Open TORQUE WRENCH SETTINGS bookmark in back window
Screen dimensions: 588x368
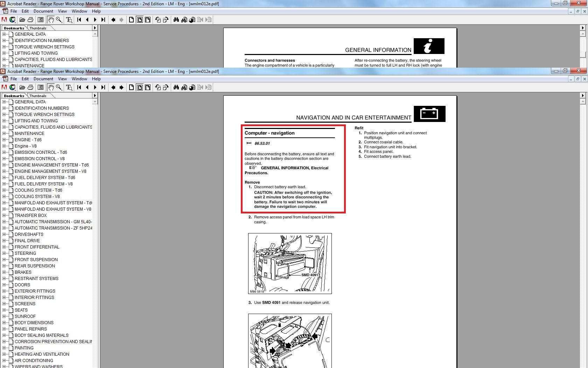click(44, 47)
